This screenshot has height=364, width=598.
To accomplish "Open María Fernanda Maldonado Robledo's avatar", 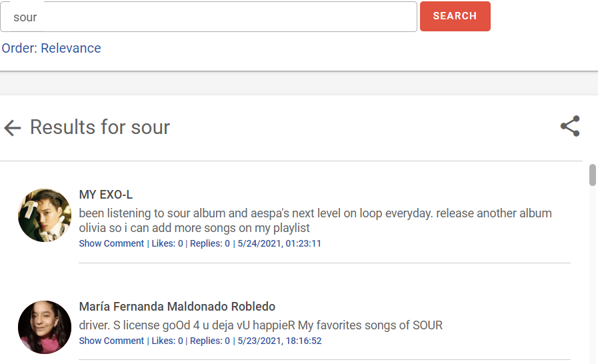I will pyautogui.click(x=45, y=327).
